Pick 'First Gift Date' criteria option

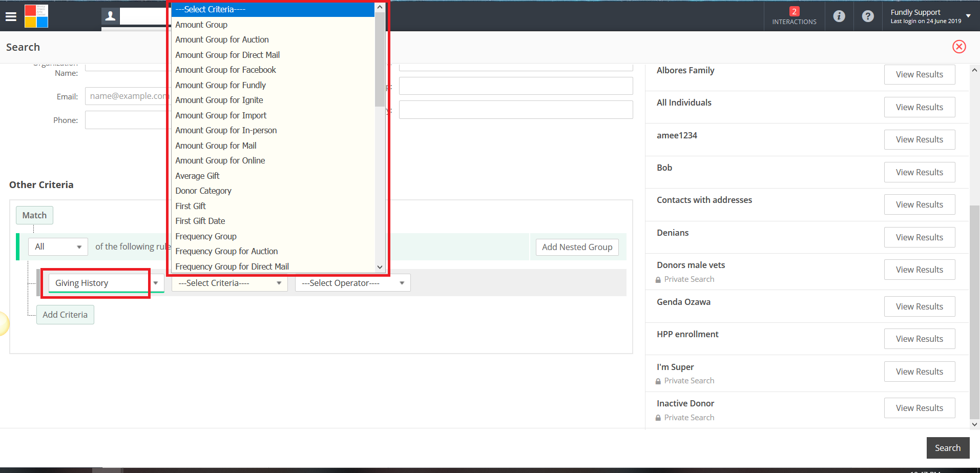coord(273,221)
